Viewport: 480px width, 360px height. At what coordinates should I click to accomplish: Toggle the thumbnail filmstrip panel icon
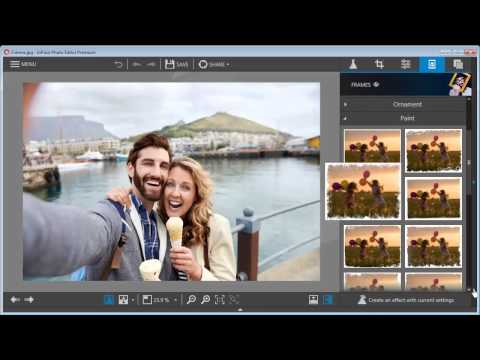[x=313, y=300]
